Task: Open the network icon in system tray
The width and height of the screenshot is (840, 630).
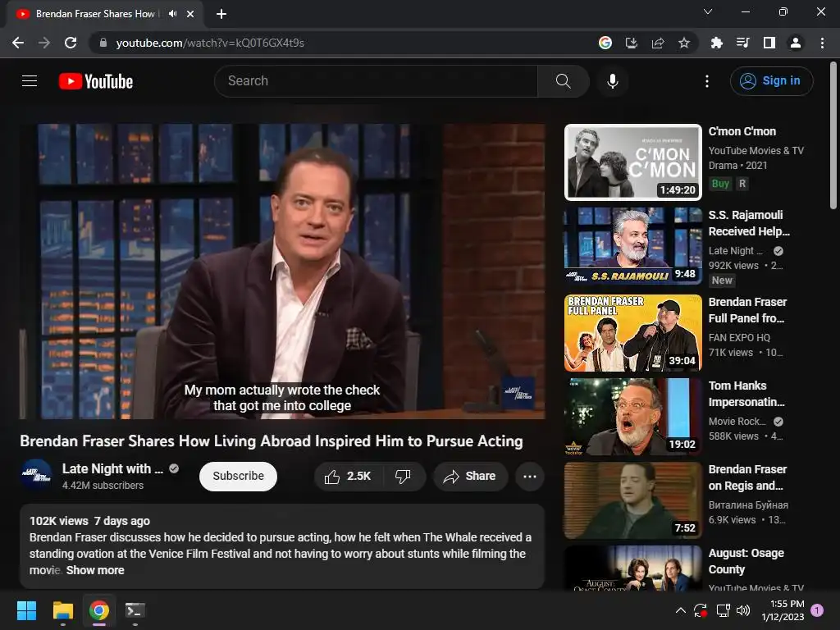Action: pos(723,610)
